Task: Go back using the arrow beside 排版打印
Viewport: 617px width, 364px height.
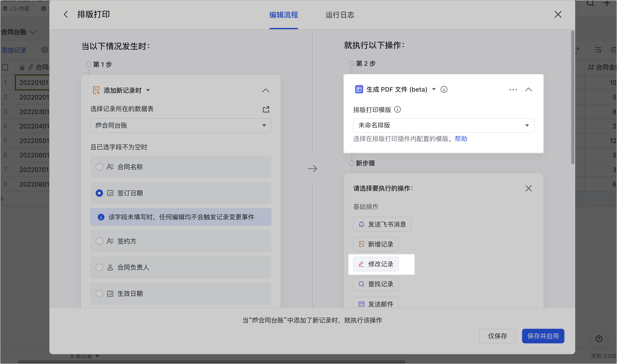Action: [x=66, y=14]
